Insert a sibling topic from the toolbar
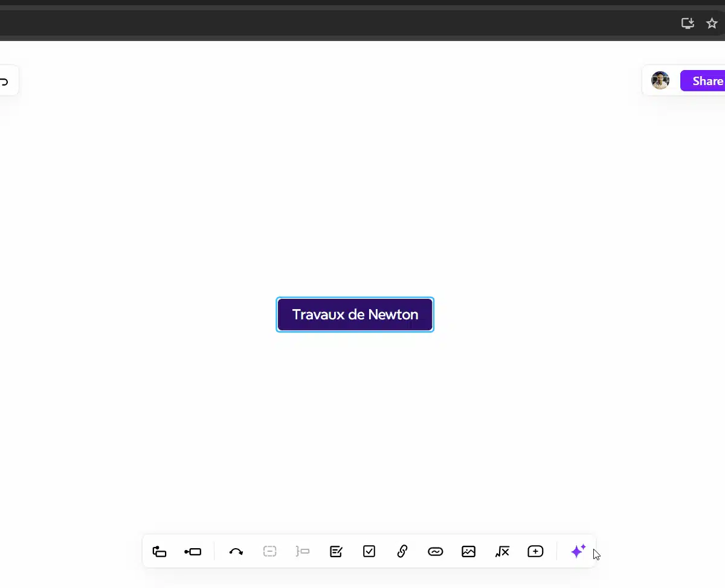 pos(193,551)
